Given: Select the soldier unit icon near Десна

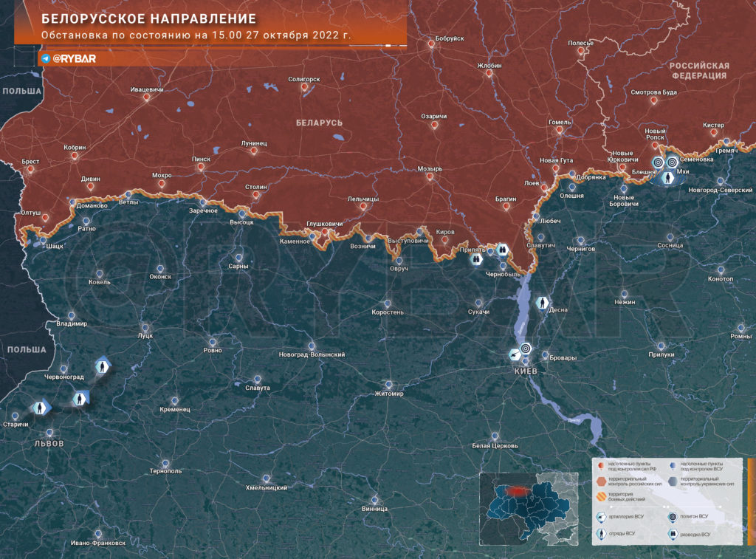Looking at the screenshot, I should click(x=543, y=303).
